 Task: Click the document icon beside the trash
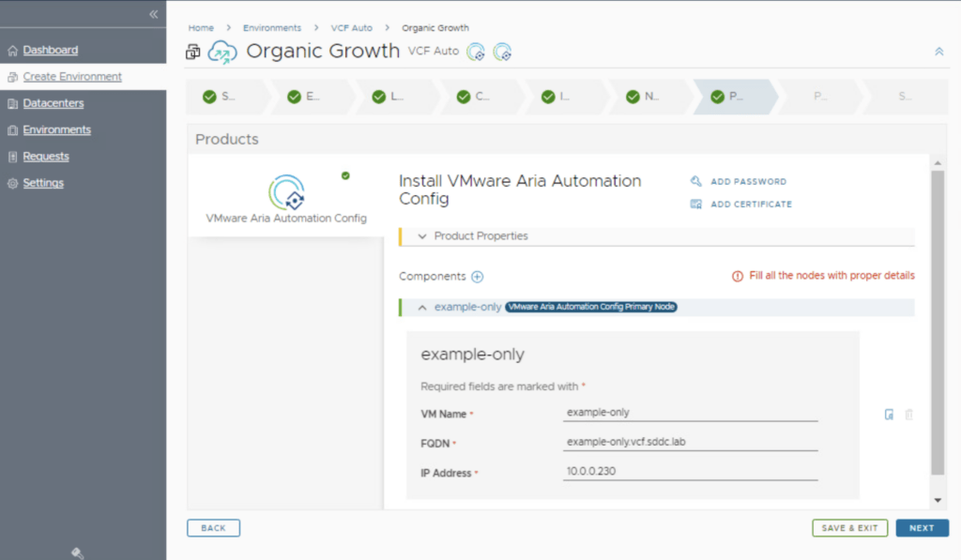[x=889, y=415]
